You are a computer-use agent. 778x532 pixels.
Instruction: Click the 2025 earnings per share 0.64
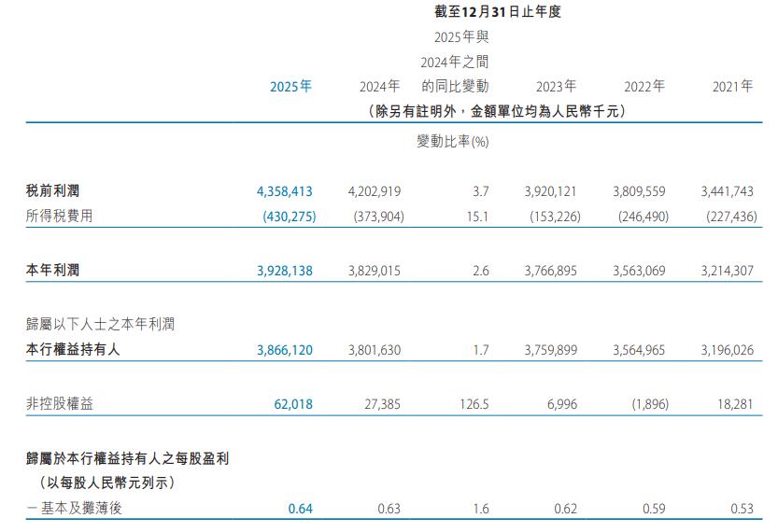point(300,509)
